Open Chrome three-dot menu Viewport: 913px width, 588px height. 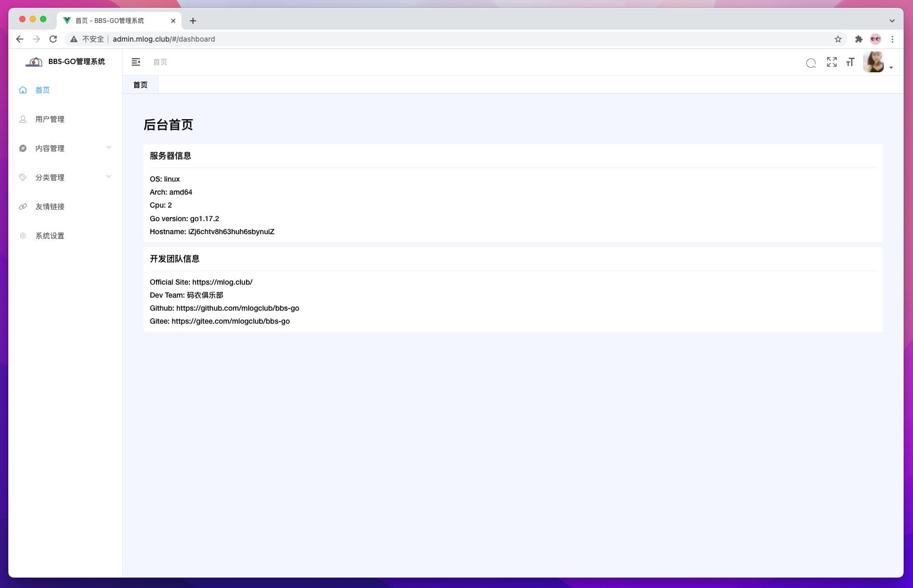click(892, 39)
